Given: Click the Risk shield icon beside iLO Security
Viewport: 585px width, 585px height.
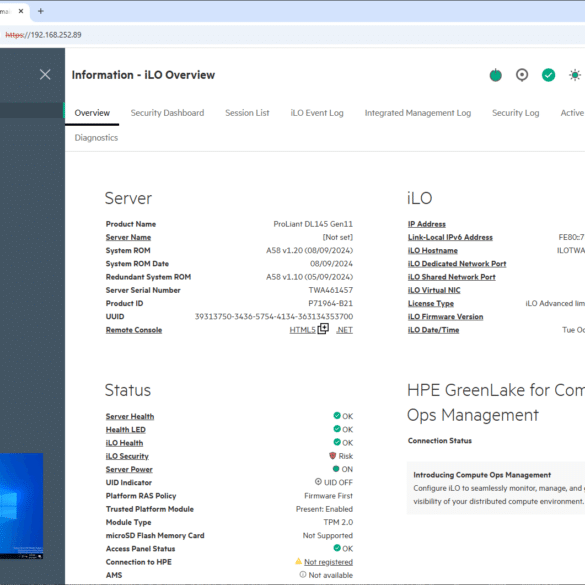Looking at the screenshot, I should (333, 456).
